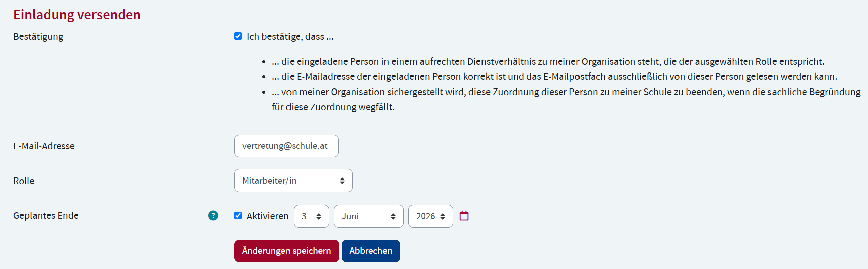
Task: Open the Rolle dropdown showing Mitarbeiter/in
Action: pos(293,181)
